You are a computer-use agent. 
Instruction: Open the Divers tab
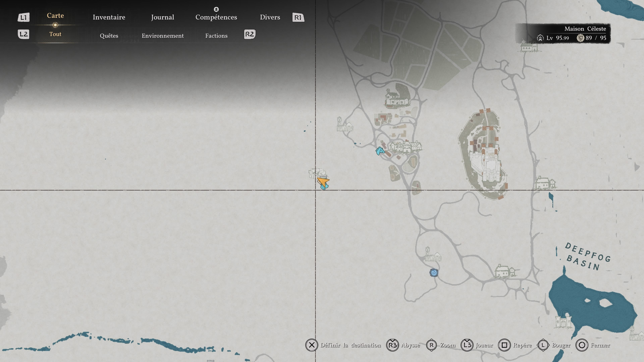click(270, 17)
